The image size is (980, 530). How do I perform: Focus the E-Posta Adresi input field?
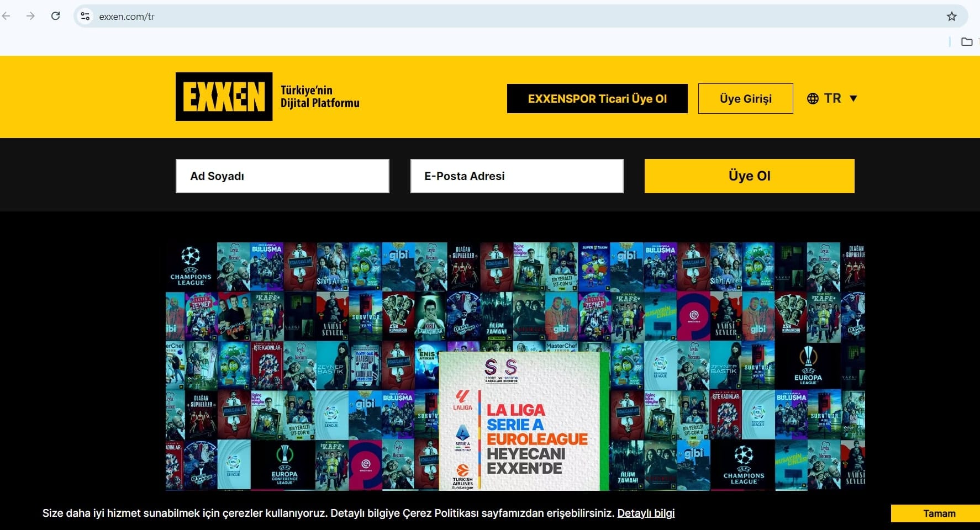[517, 176]
